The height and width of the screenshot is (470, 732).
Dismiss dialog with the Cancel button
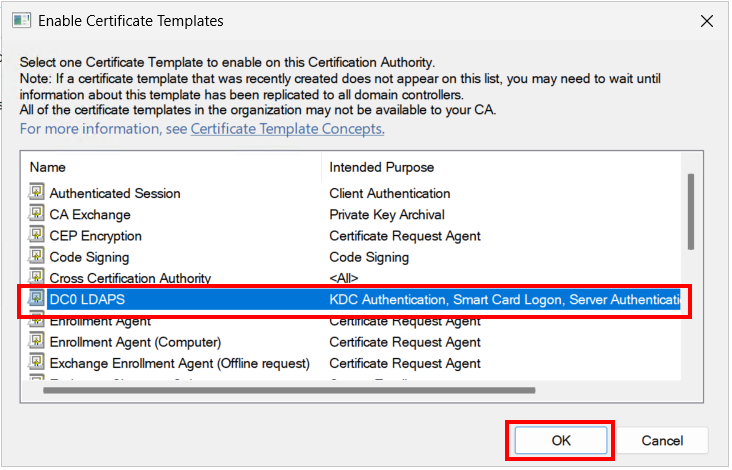(x=662, y=441)
